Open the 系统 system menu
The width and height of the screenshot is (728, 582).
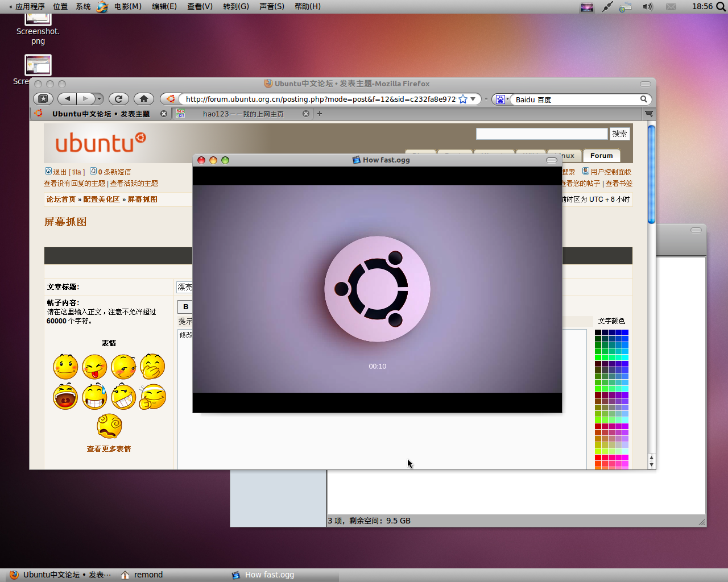[x=83, y=6]
